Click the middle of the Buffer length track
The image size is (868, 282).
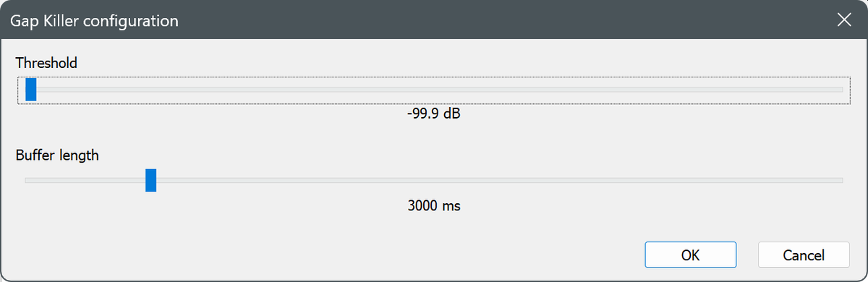434,180
